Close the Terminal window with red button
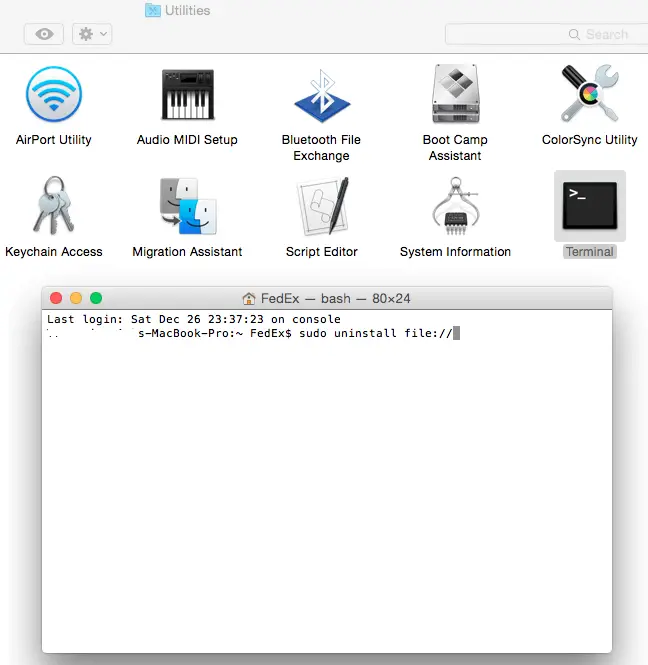648x665 pixels. pos(56,298)
